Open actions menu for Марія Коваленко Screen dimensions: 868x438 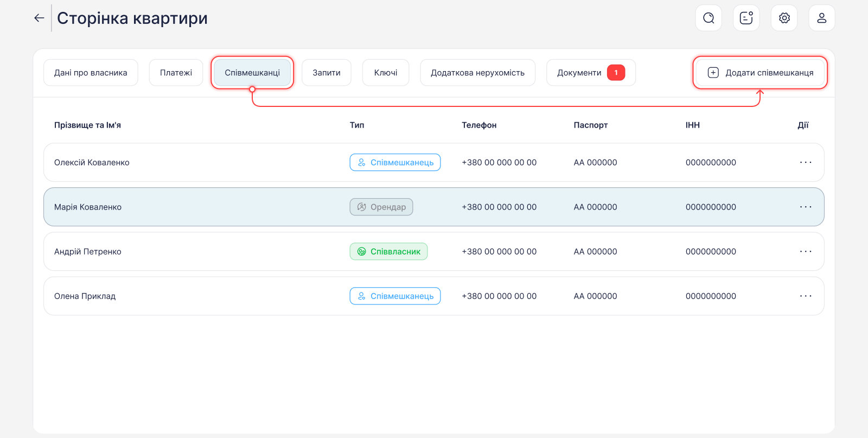pyautogui.click(x=806, y=207)
